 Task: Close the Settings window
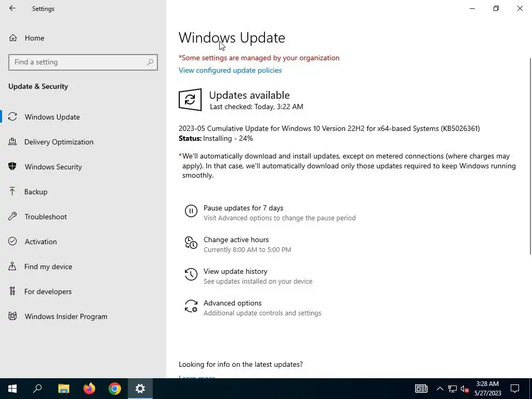[520, 8]
